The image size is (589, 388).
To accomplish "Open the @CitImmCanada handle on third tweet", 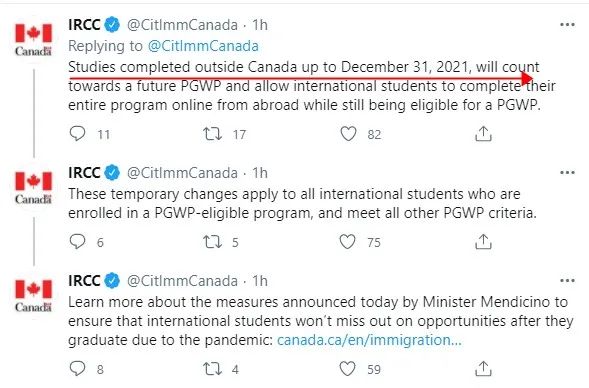I will [183, 281].
